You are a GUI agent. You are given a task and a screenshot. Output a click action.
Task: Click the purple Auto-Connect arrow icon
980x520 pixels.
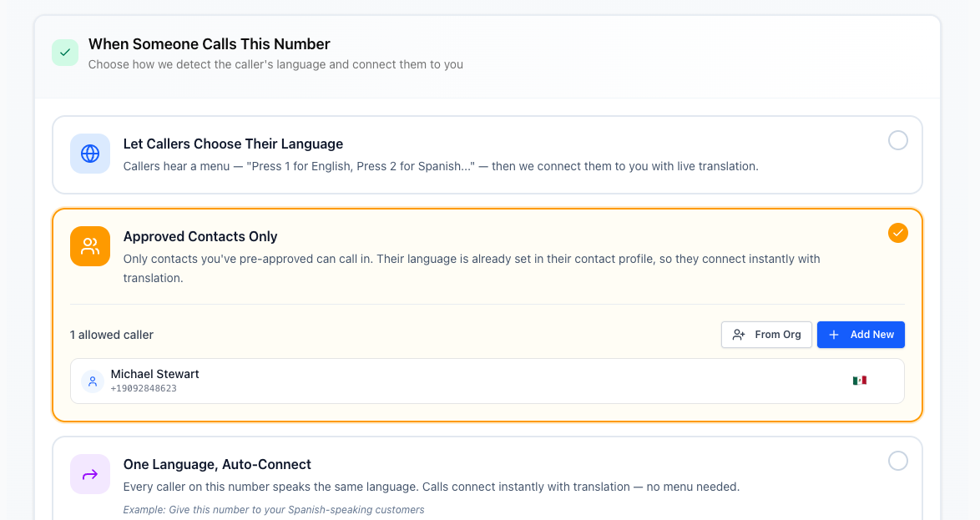pos(90,474)
